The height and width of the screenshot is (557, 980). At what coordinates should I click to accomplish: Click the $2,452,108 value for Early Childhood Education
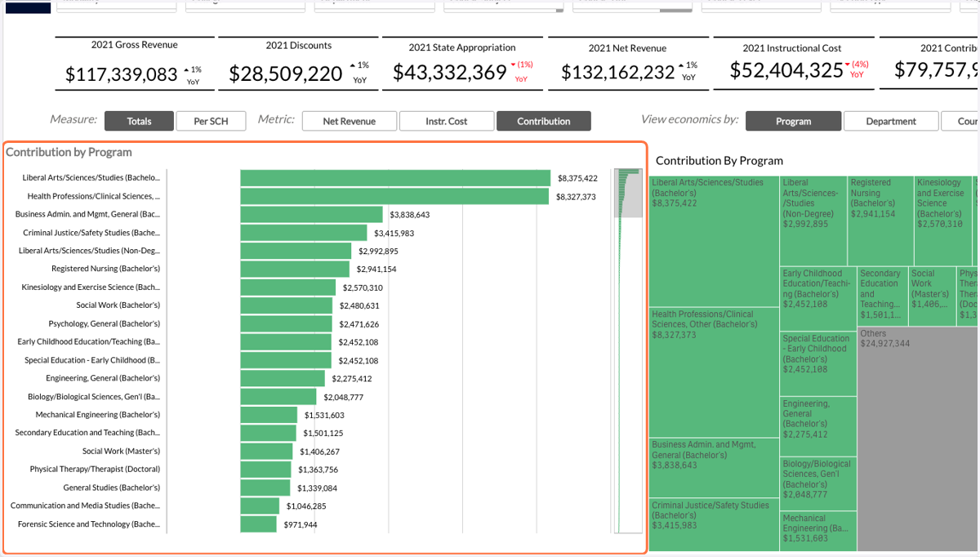tap(359, 342)
